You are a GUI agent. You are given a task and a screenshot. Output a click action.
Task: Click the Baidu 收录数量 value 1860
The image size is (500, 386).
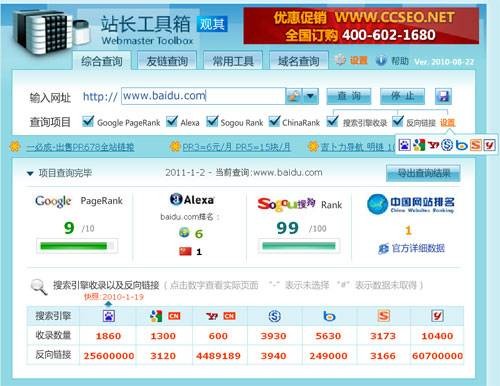tap(108, 336)
